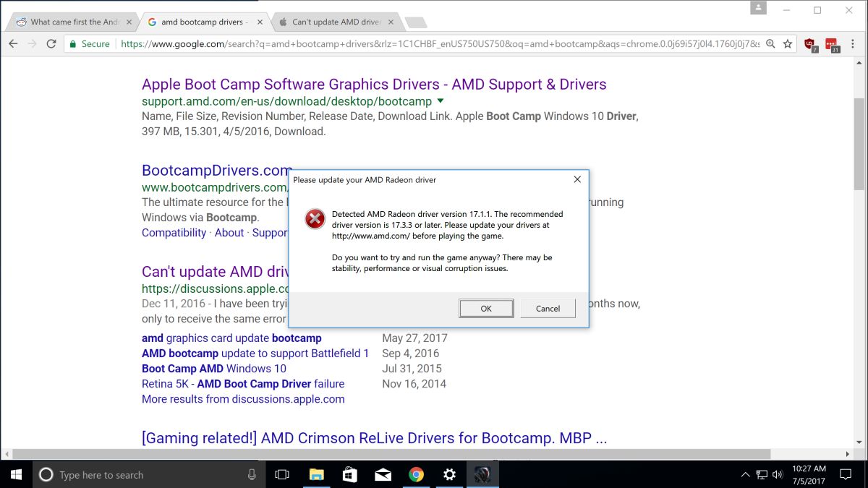Click OK in the AMD Radeon driver dialog
The height and width of the screenshot is (488, 868).
pos(486,309)
